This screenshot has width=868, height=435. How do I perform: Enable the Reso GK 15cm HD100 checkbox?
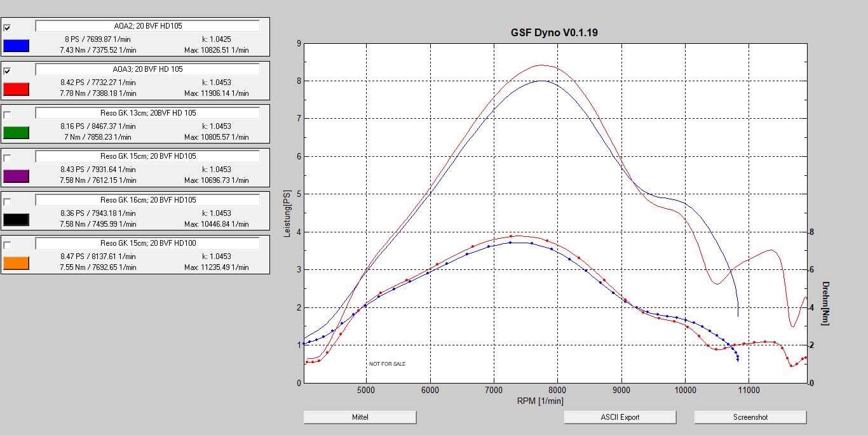click(x=7, y=245)
